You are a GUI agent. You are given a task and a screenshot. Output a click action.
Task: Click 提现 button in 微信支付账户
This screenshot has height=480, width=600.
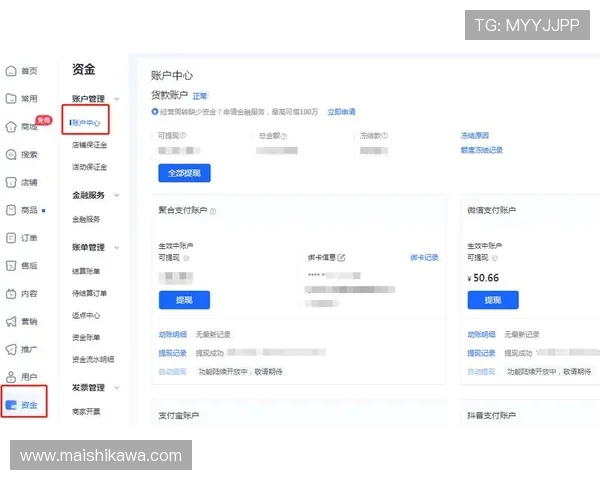pos(493,300)
